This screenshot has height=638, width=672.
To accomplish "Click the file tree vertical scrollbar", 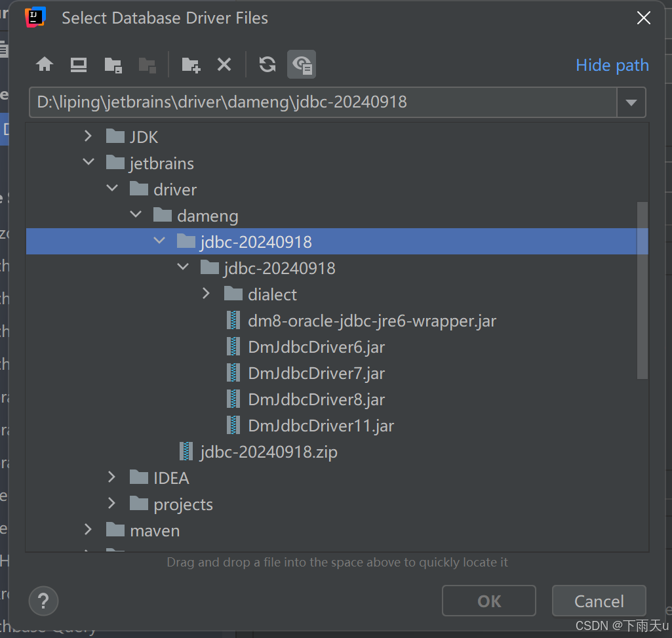I will click(642, 290).
